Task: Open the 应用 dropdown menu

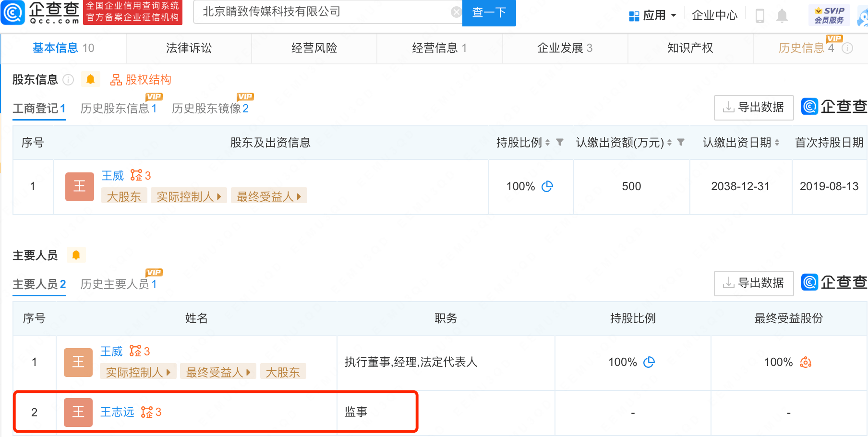Action: point(653,15)
